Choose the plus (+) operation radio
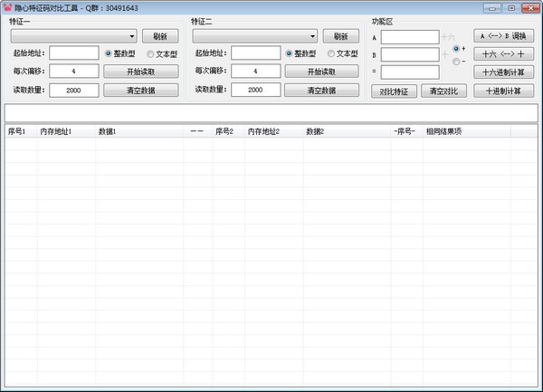Image resolution: width=543 pixels, height=392 pixels. (456, 48)
